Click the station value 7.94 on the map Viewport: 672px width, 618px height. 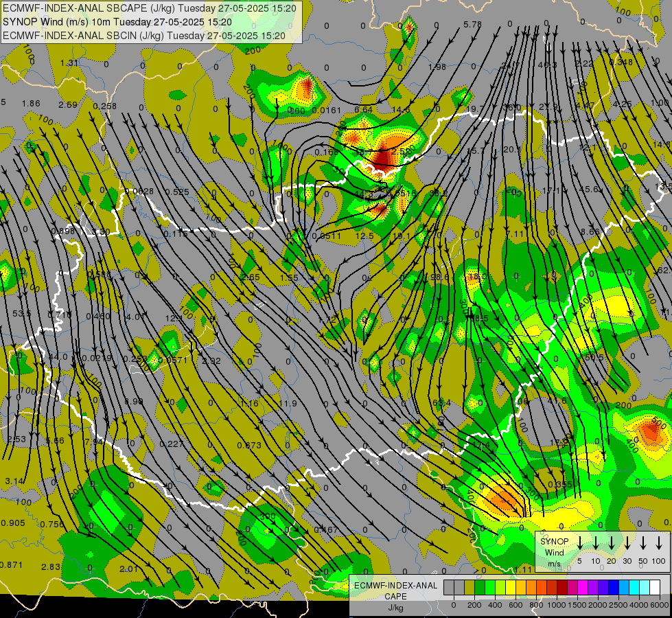pyautogui.click(x=94, y=442)
